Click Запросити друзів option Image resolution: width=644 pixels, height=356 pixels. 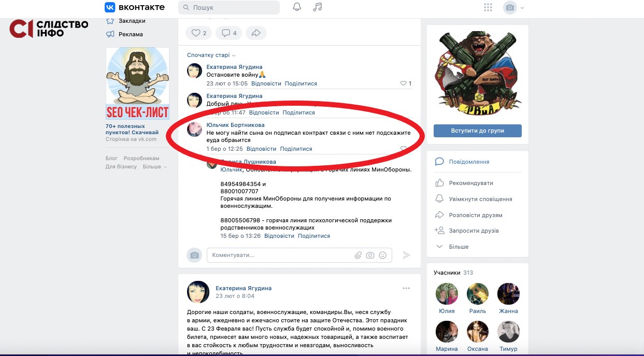pyautogui.click(x=474, y=231)
